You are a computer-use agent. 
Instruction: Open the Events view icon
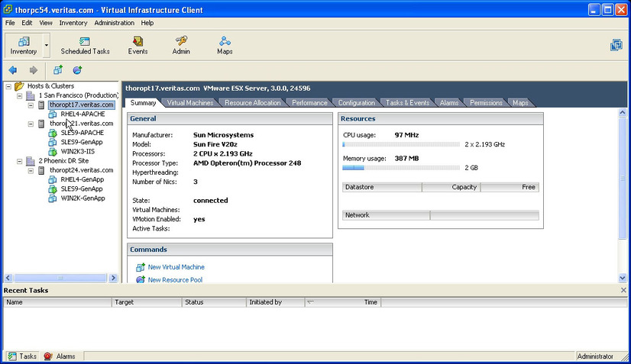[x=138, y=40]
